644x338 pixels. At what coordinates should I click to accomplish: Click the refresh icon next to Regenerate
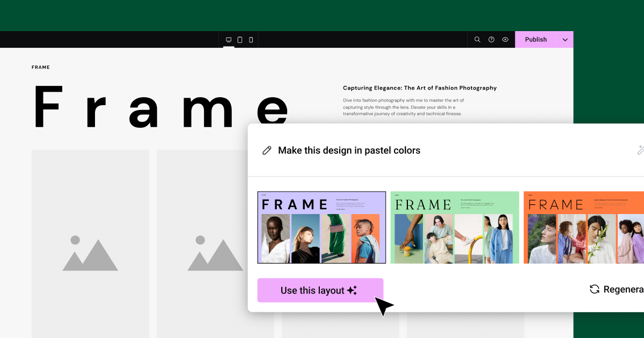click(x=594, y=289)
